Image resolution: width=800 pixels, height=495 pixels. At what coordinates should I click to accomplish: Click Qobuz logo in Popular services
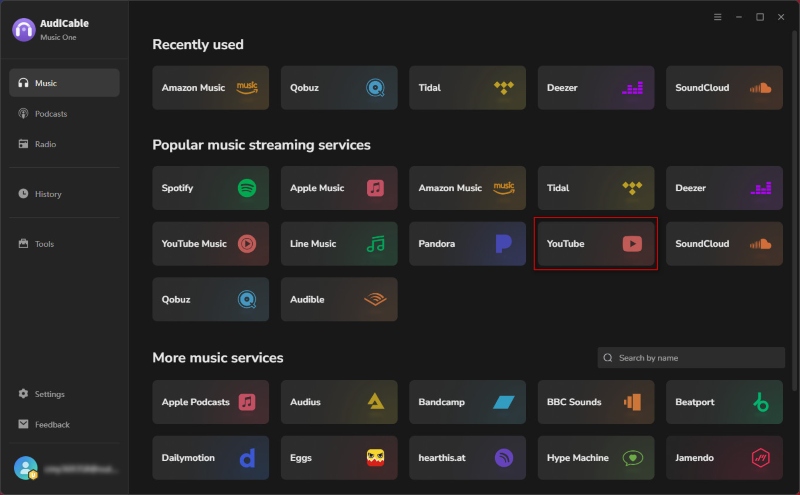tap(247, 300)
